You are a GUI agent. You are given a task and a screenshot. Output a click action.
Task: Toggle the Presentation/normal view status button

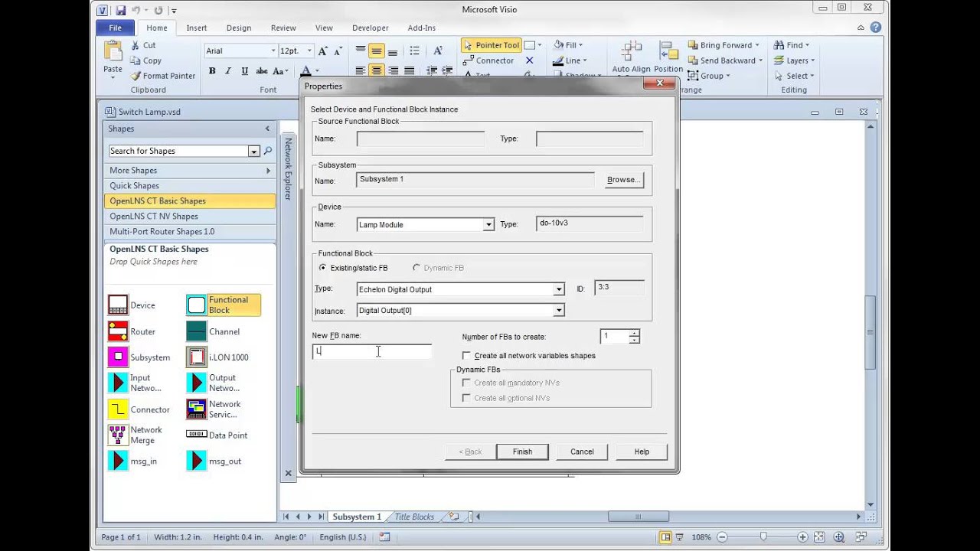pos(666,537)
